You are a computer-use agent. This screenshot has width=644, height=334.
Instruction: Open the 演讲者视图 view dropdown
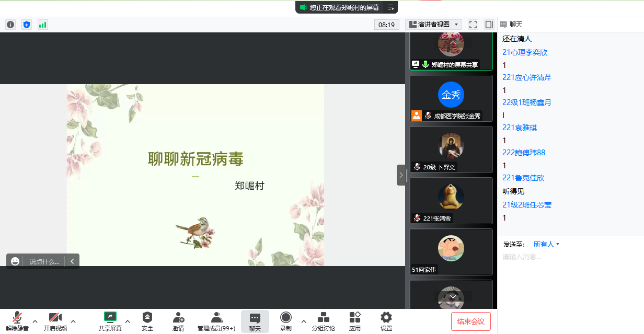point(434,25)
